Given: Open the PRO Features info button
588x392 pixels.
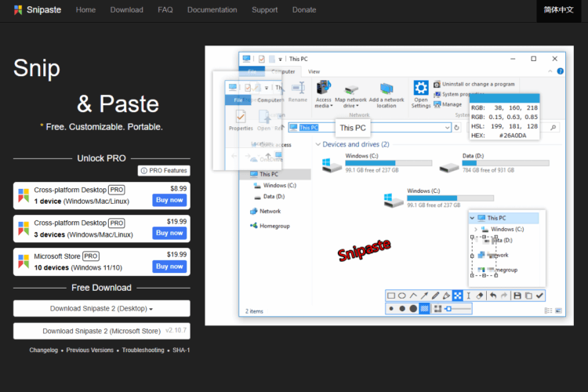Looking at the screenshot, I should (x=164, y=171).
